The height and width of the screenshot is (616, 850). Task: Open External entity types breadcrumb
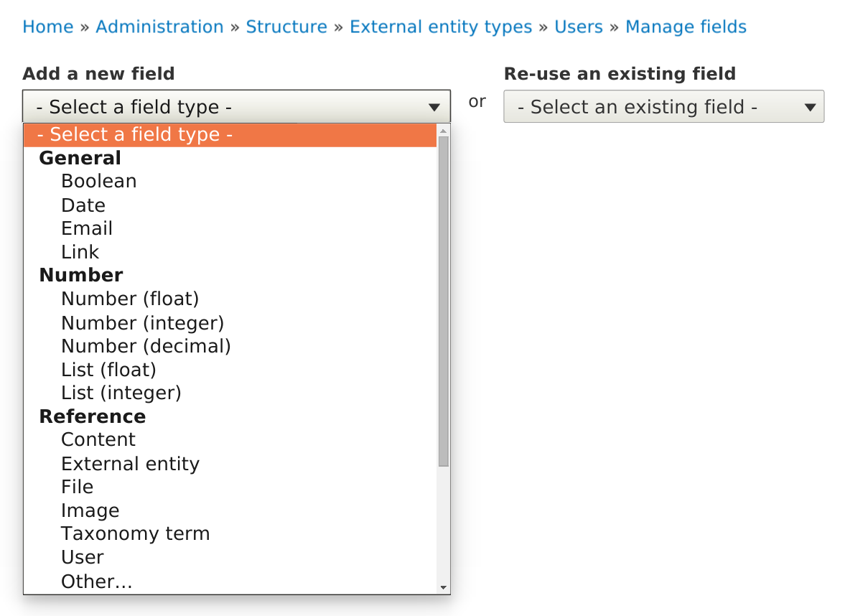(x=441, y=27)
